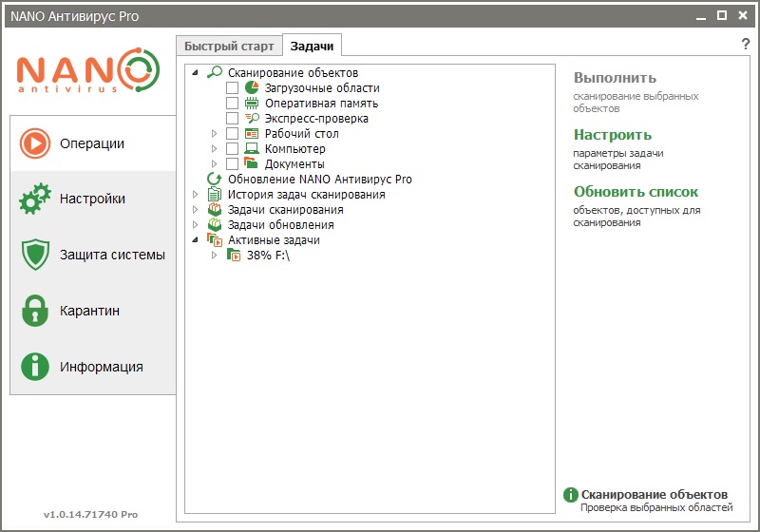This screenshot has width=760, height=532.
Task: Tick the Оперативная память checkbox
Action: [232, 104]
